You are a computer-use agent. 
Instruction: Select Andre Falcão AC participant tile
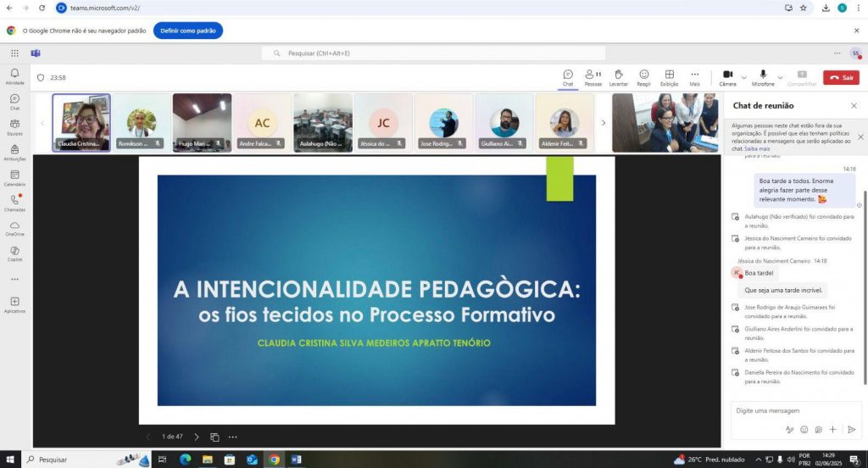(263, 122)
